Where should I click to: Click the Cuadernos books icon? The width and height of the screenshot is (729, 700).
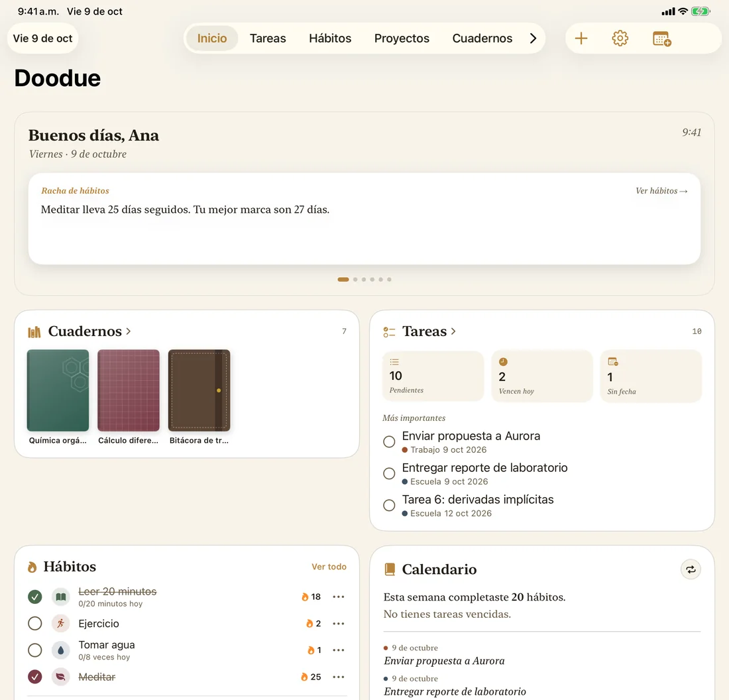point(34,331)
